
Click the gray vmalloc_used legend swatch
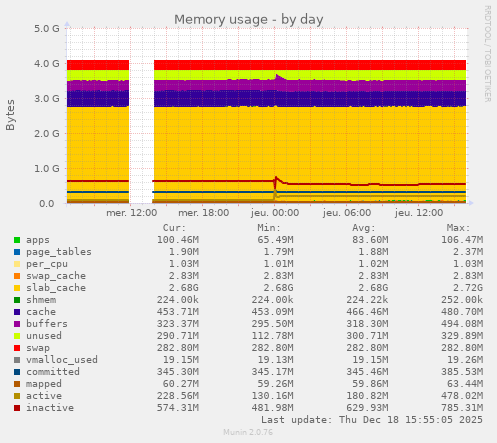[17, 360]
